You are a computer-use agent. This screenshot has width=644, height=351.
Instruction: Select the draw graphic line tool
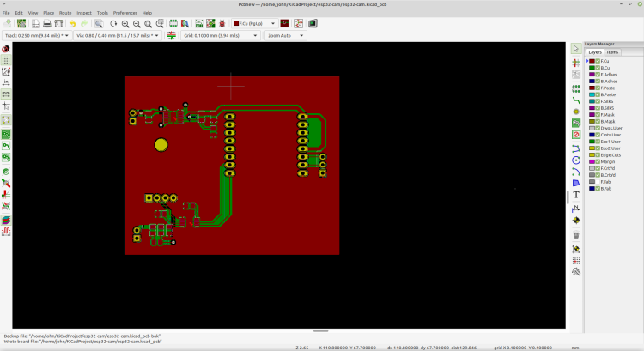coord(576,148)
